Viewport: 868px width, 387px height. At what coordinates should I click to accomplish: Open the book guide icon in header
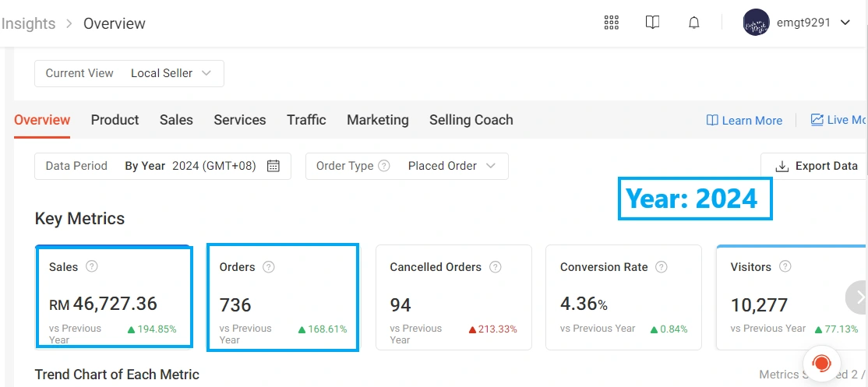pos(653,23)
